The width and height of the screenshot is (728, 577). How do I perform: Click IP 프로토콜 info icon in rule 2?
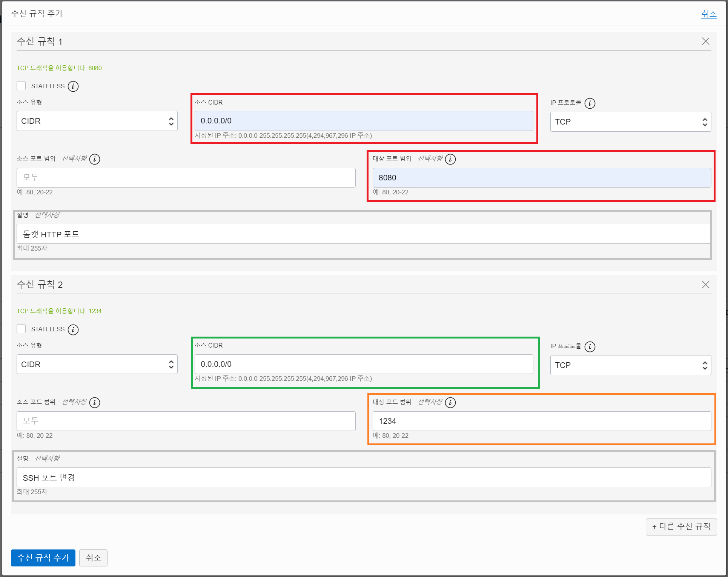coord(590,346)
